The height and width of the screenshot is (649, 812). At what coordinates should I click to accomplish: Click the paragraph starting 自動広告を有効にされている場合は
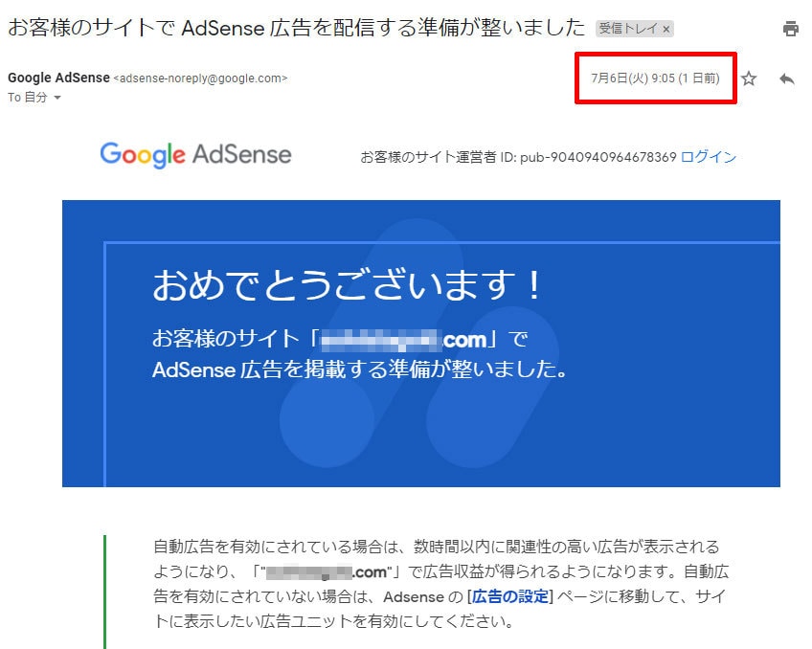(440, 584)
